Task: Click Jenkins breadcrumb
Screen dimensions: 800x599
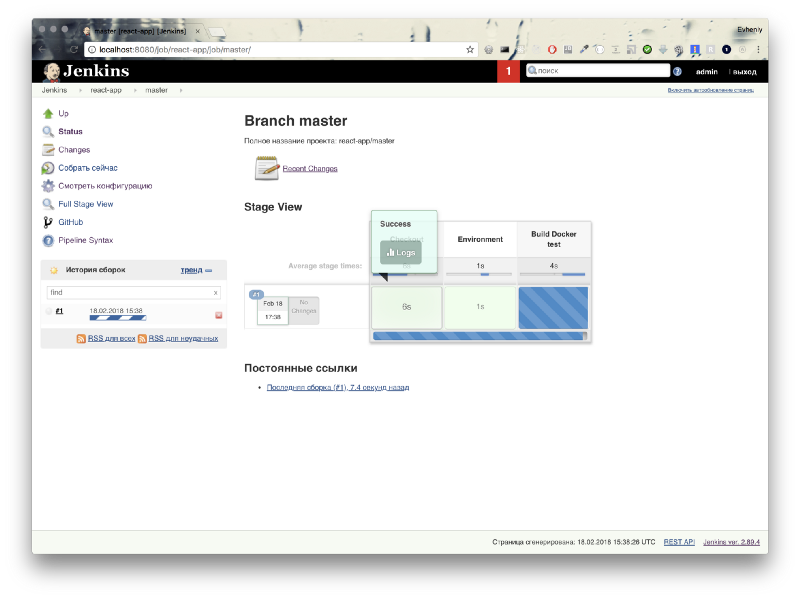Action: pos(54,90)
